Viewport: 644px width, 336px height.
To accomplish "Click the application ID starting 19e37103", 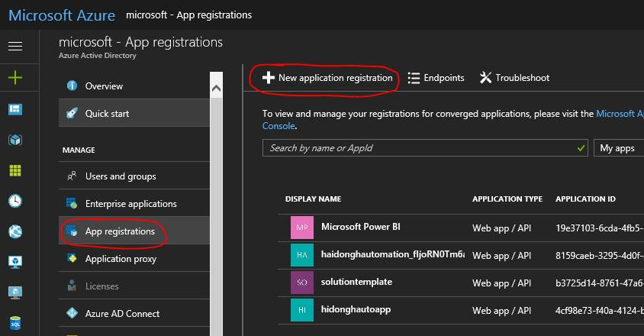I will (599, 228).
